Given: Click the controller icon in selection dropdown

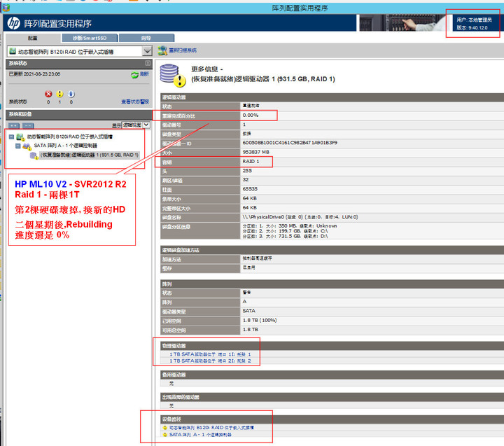Looking at the screenshot, I should [x=13, y=51].
